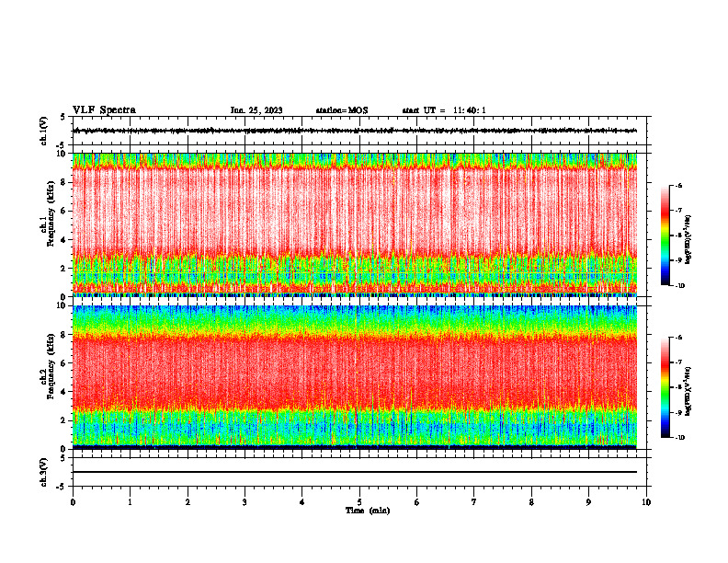Image resolution: width=728 pixels, height=563 pixels.
Task: Click the ch.1 voltage waveform trace
Action: coord(355,131)
